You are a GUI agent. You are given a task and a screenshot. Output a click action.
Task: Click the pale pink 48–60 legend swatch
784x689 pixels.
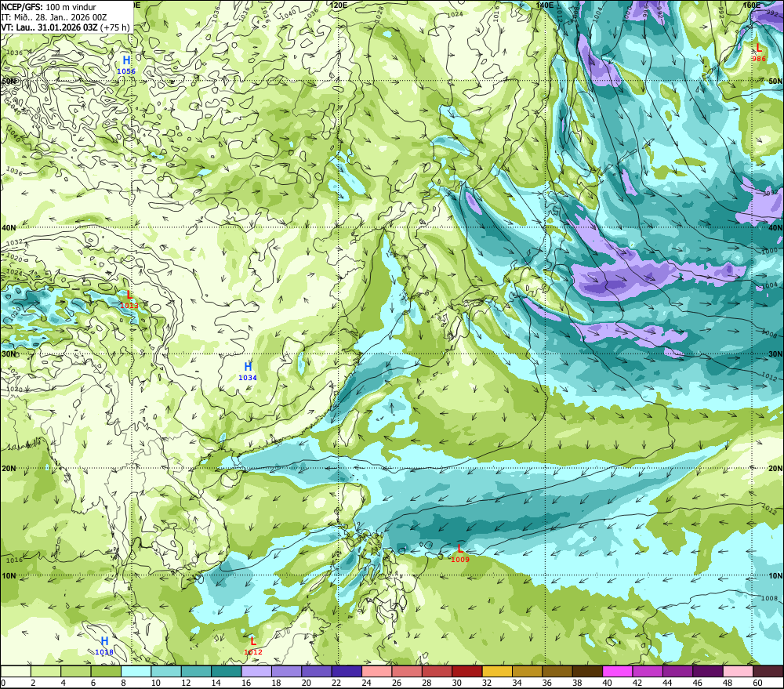pos(738,672)
